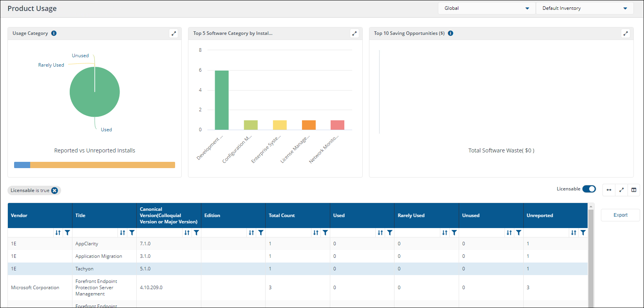The image size is (644, 308).
Task: Remove the 'Licensable is true' filter chip
Action: tap(55, 190)
